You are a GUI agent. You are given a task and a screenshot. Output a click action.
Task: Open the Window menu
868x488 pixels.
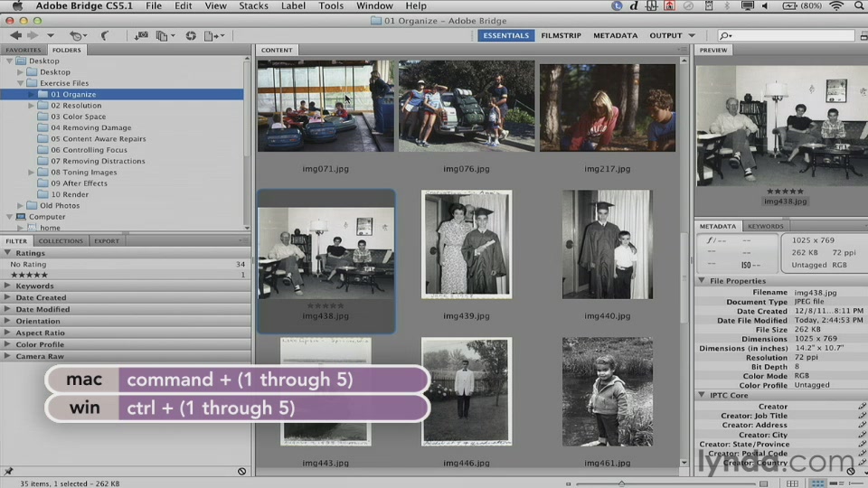tap(374, 6)
